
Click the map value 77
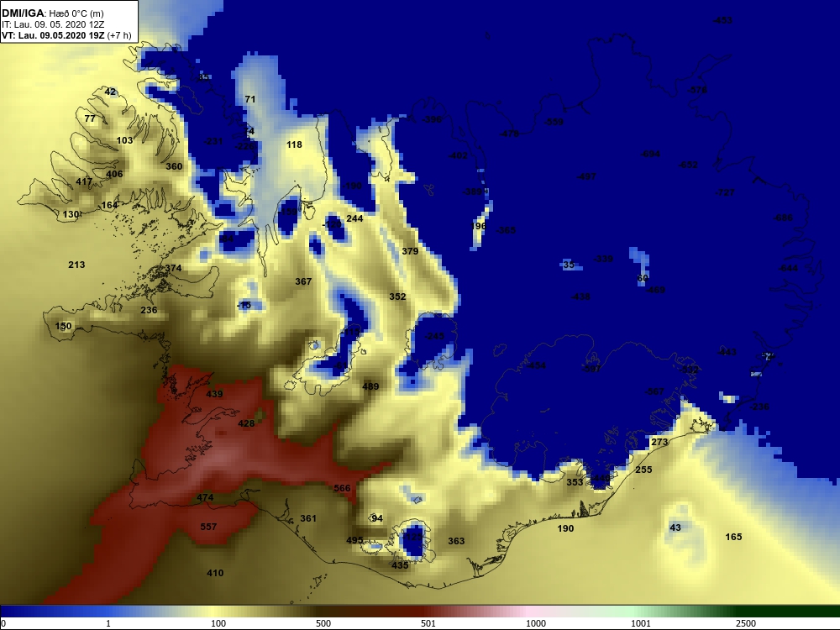(x=90, y=118)
